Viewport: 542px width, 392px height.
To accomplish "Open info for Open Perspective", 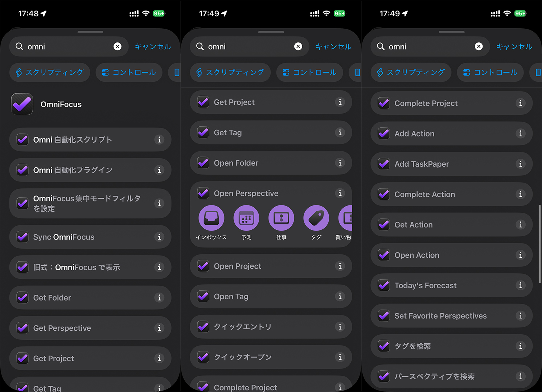I will [x=340, y=193].
